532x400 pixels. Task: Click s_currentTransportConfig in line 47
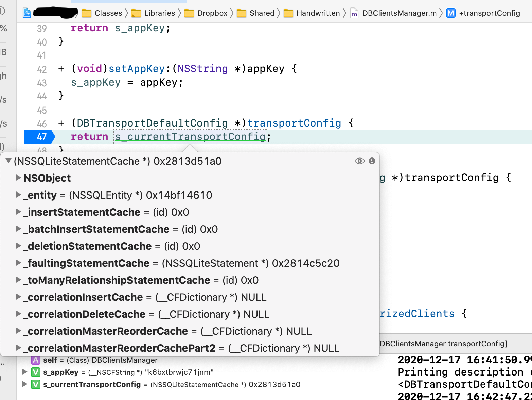pyautogui.click(x=190, y=137)
